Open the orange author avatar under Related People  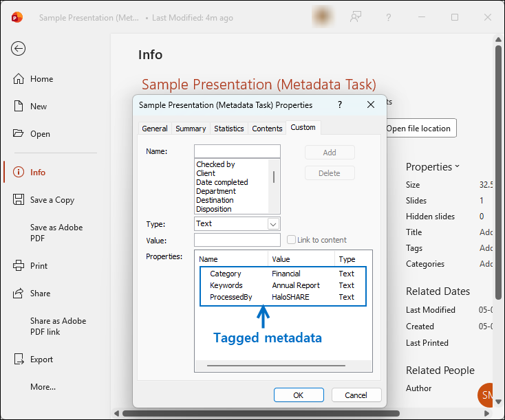pos(485,395)
